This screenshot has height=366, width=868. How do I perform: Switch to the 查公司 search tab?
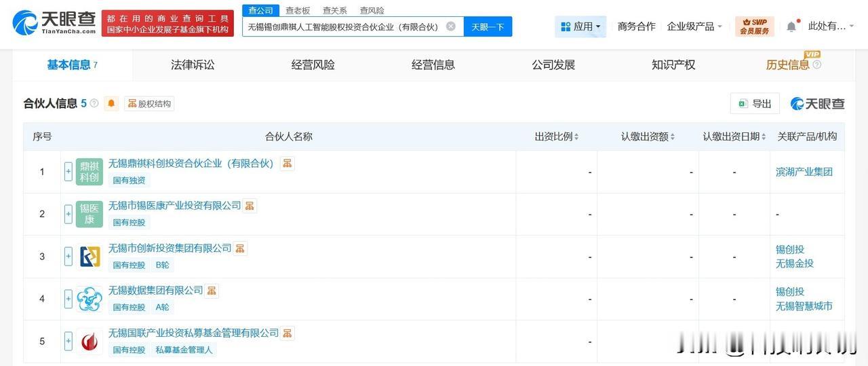point(260,10)
